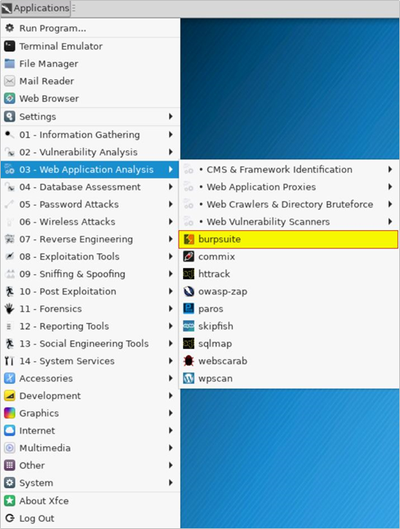
Task: Select the paros label text
Action: tap(210, 309)
